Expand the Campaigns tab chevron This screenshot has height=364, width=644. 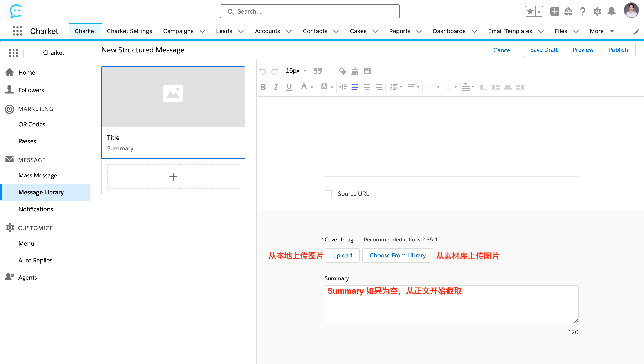click(x=202, y=31)
